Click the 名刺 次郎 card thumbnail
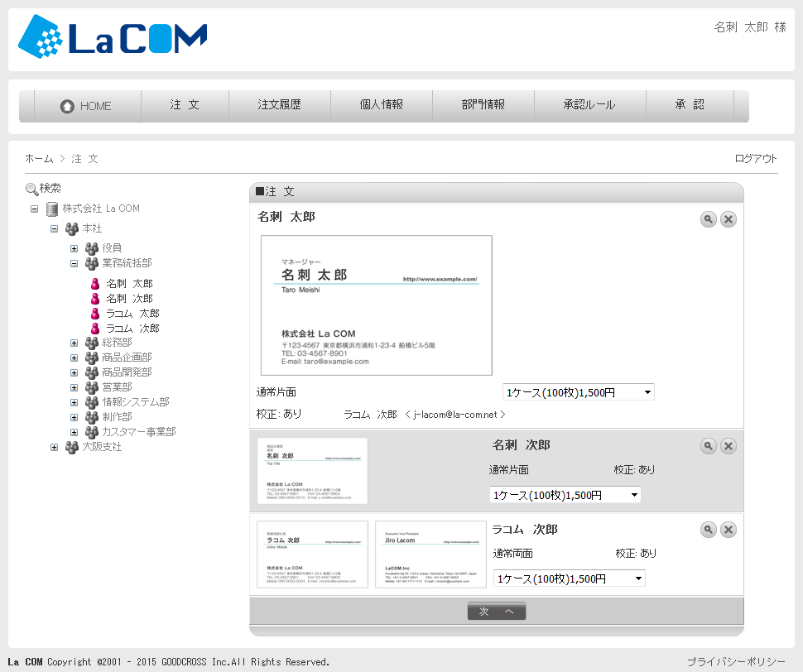 coord(312,471)
